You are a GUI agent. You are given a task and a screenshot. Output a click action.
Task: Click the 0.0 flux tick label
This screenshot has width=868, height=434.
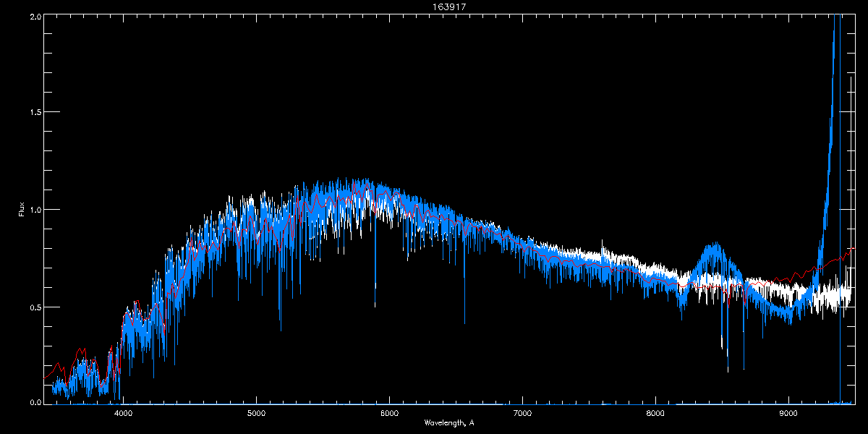(x=34, y=402)
